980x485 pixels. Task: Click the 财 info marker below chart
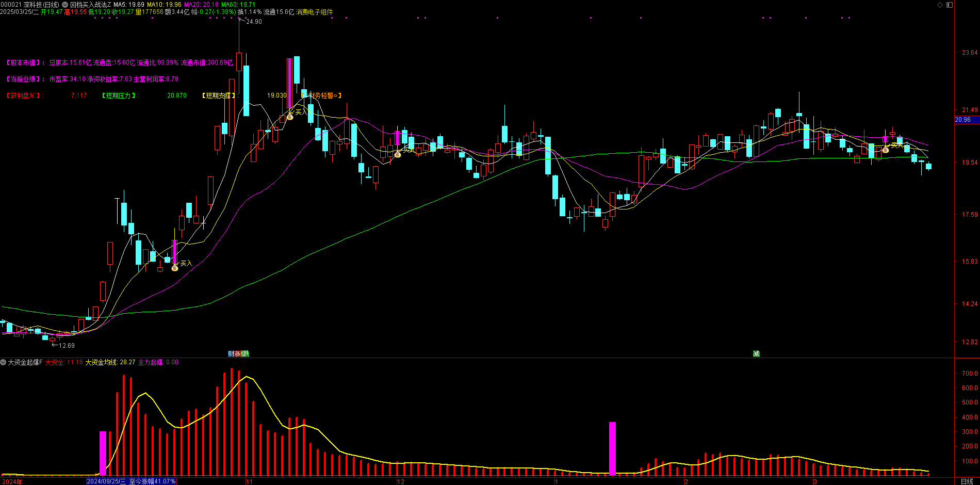(231, 353)
